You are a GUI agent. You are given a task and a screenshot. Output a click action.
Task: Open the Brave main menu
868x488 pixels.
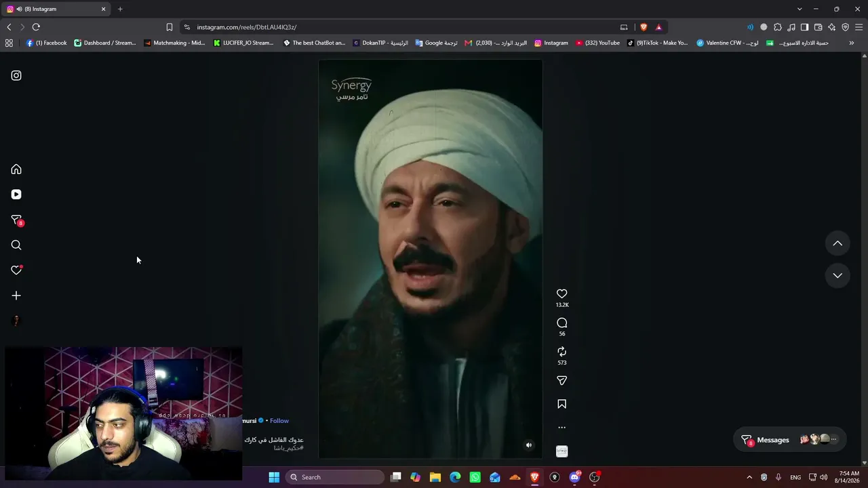859,27
